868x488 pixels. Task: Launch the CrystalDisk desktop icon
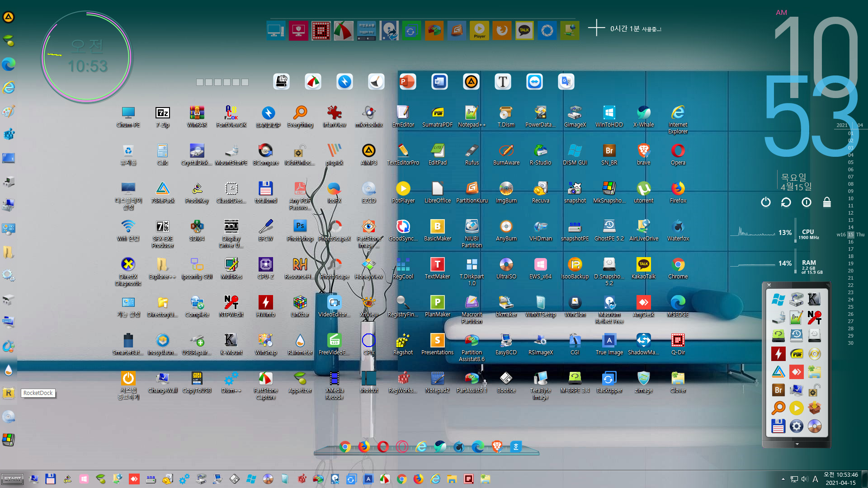point(197,154)
